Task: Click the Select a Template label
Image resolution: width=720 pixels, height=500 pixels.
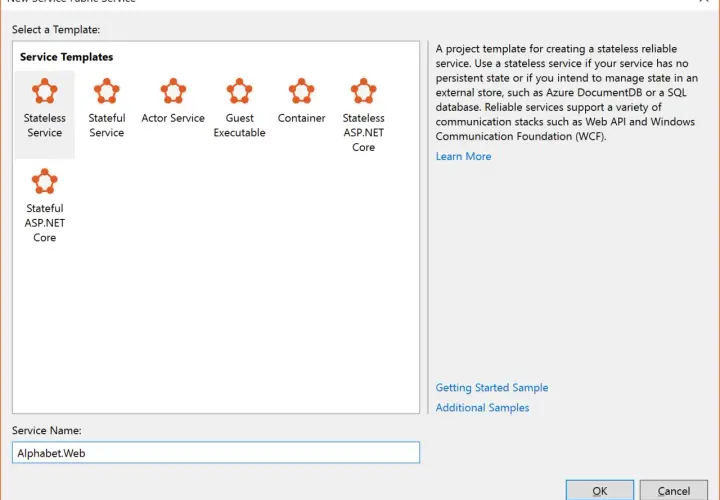Action: tap(56, 29)
